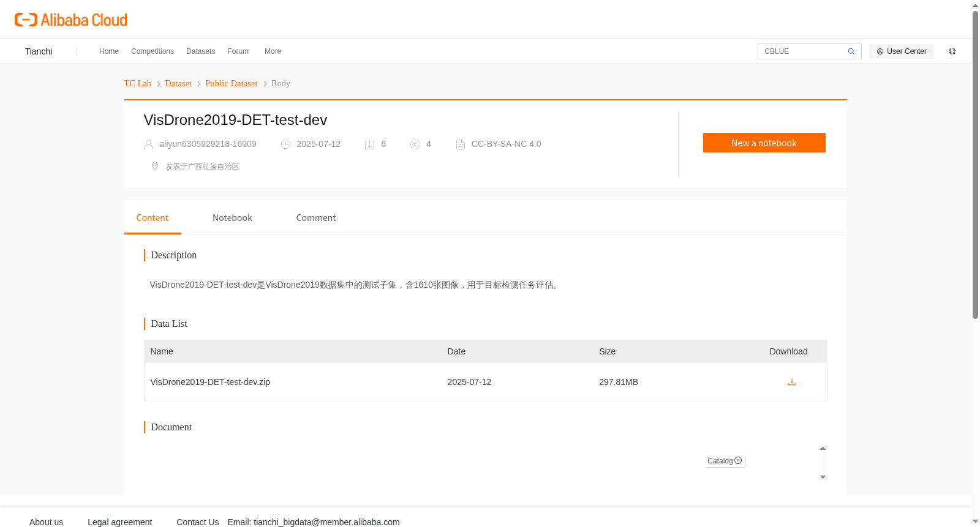
Task: Switch to the Notebook tab
Action: click(232, 218)
